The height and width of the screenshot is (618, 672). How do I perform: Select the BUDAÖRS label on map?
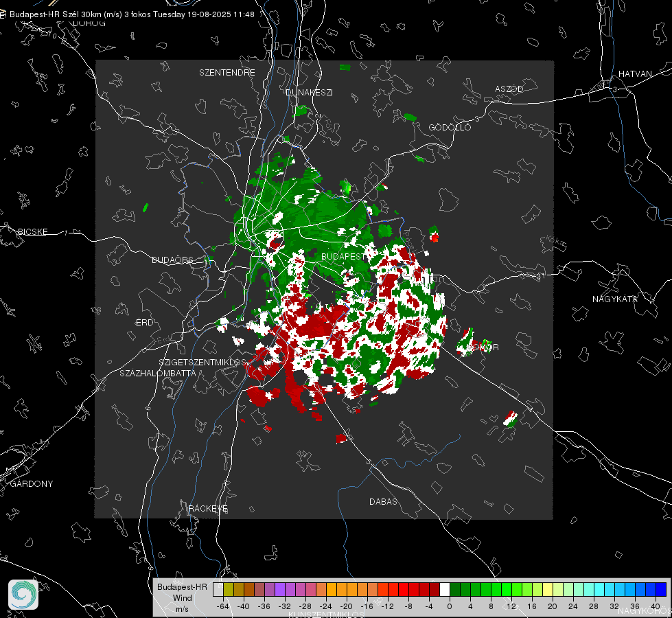(x=173, y=260)
